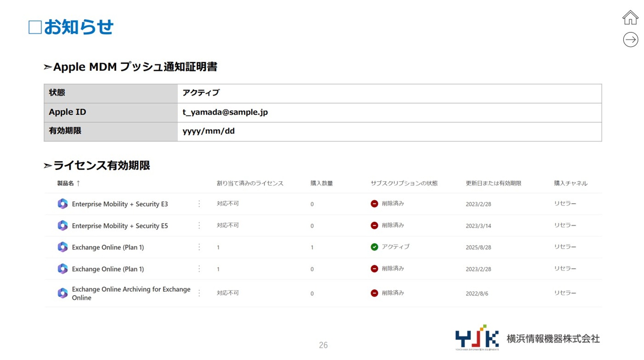Open Enterprise Mobility + Security E5 product
This screenshot has height=360, width=644.
[120, 226]
